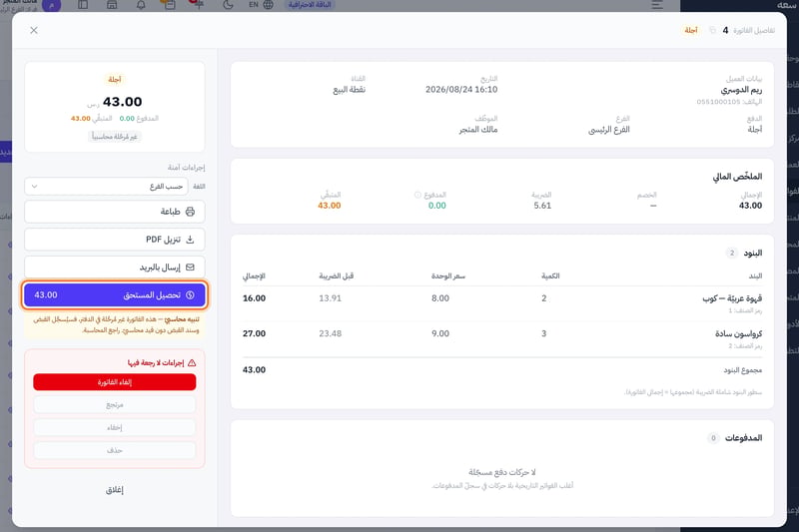Copy invoice number 4 with the copy icon
This screenshot has height=532, width=799.
712,31
